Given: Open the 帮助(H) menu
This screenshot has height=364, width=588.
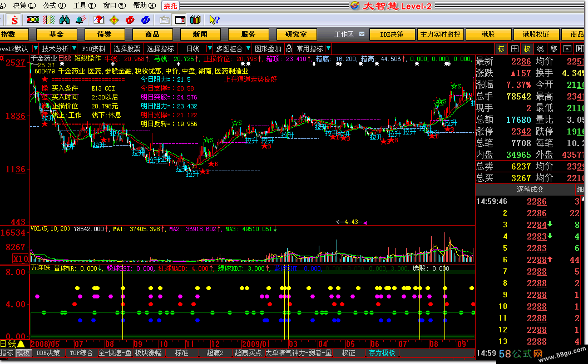Looking at the screenshot, I should pos(145,6).
